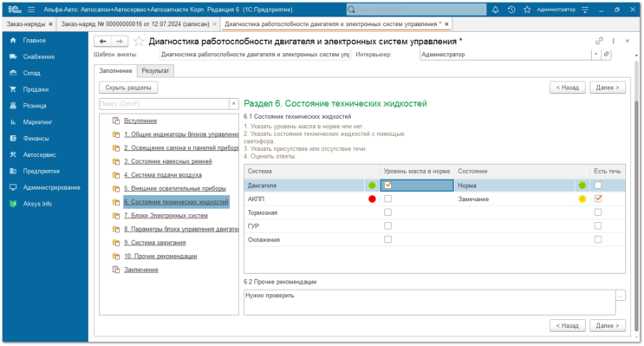Open Интервьюер dropdown arrow
The height and width of the screenshot is (346, 644).
[x=596, y=55]
